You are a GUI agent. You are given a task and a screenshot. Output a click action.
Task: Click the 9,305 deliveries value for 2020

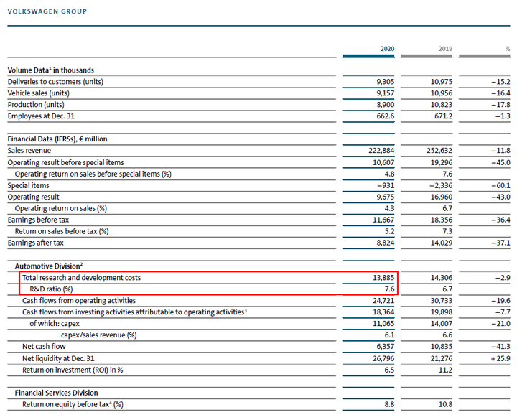pos(385,82)
